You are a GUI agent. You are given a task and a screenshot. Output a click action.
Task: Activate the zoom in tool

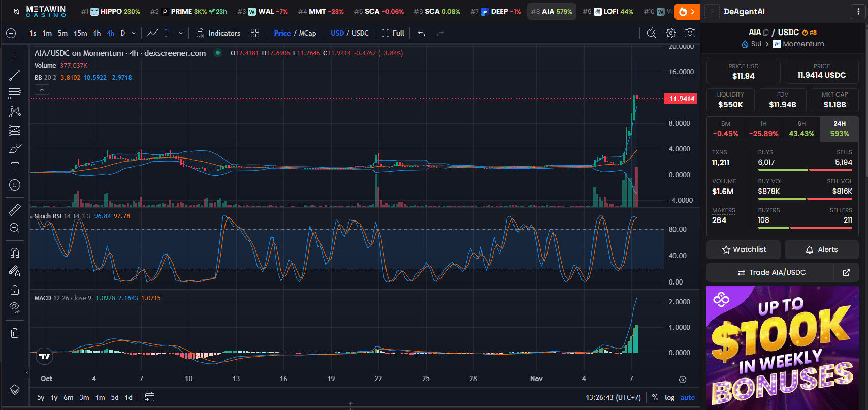15,228
